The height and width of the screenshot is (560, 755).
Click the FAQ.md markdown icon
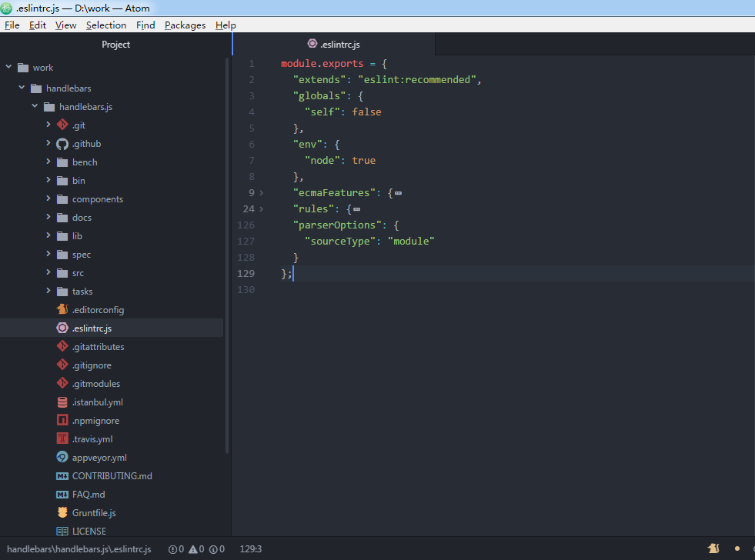coord(62,494)
